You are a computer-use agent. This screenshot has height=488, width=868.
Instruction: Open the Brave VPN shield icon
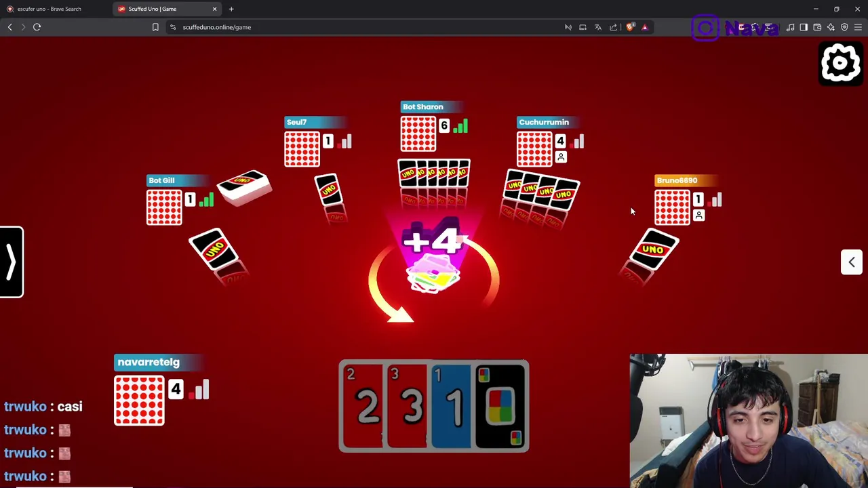pos(844,27)
